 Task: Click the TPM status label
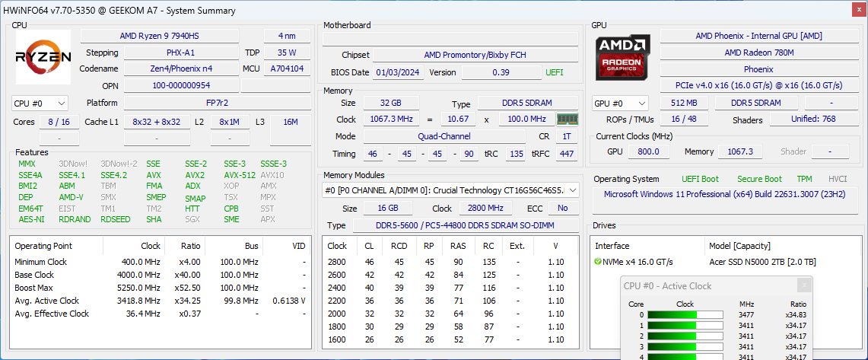tap(804, 179)
